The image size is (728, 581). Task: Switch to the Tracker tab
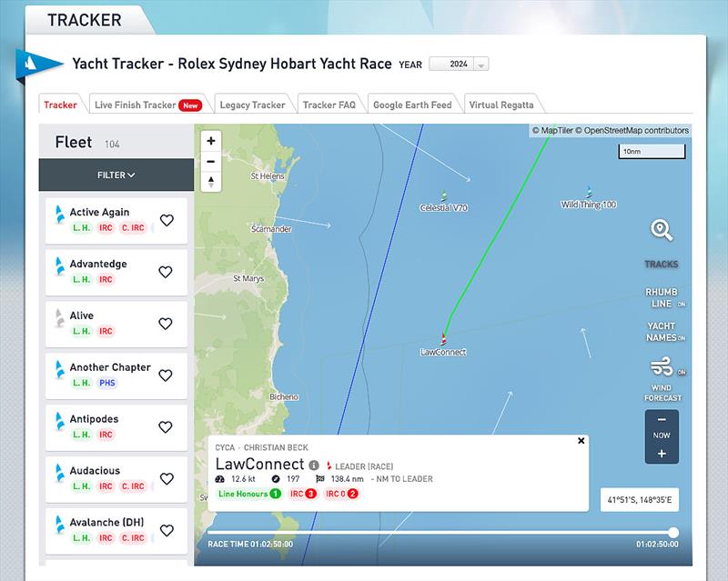pos(60,105)
